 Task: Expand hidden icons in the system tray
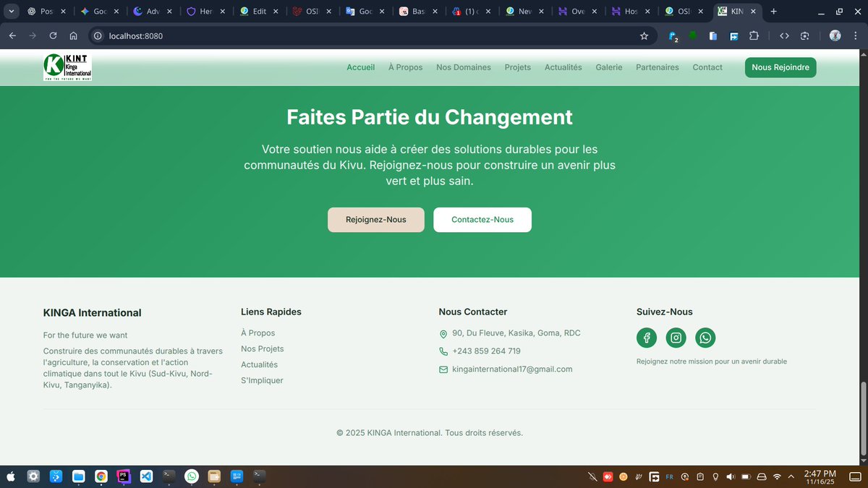click(x=791, y=476)
